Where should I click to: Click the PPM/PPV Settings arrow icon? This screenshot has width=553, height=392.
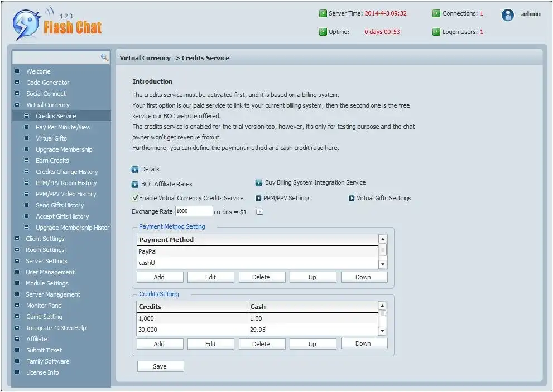pyautogui.click(x=258, y=198)
